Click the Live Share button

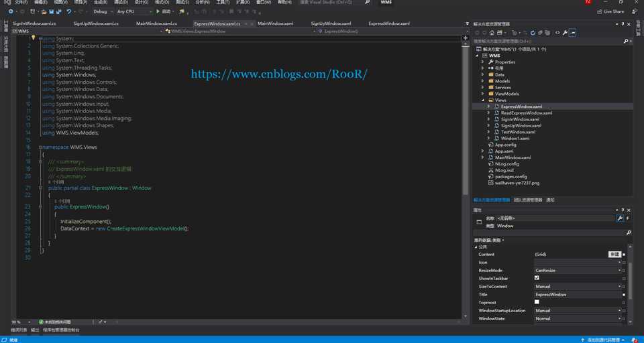pyautogui.click(x=610, y=11)
